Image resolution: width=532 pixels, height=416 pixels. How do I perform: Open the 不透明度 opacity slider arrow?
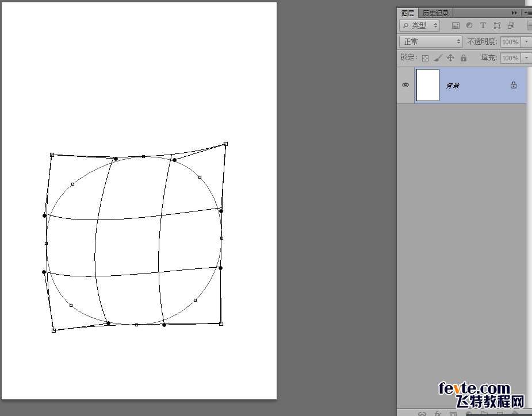[x=527, y=42]
